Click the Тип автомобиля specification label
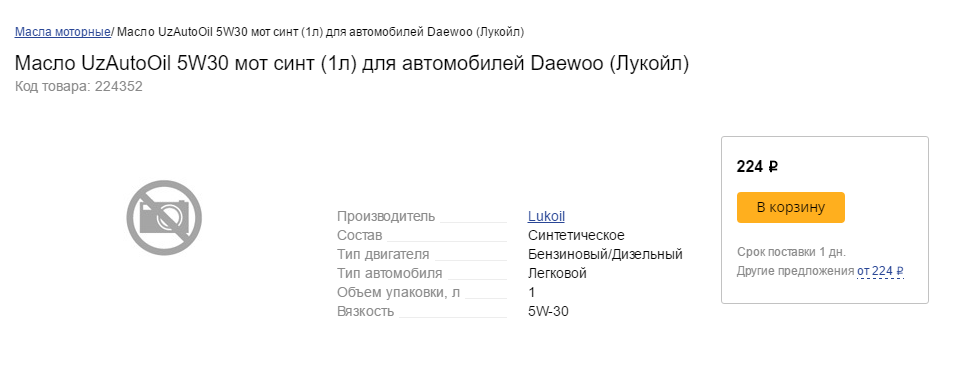Viewport: 962px width, 376px height. [390, 273]
